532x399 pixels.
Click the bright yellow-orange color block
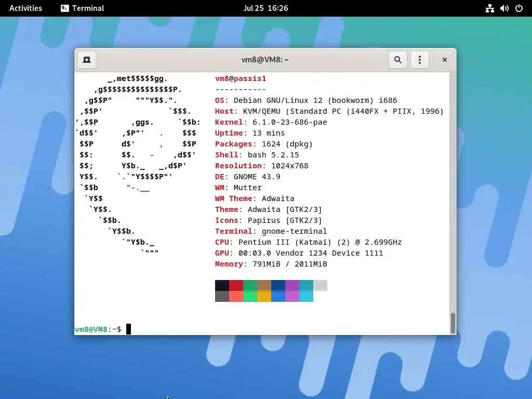pos(264,296)
